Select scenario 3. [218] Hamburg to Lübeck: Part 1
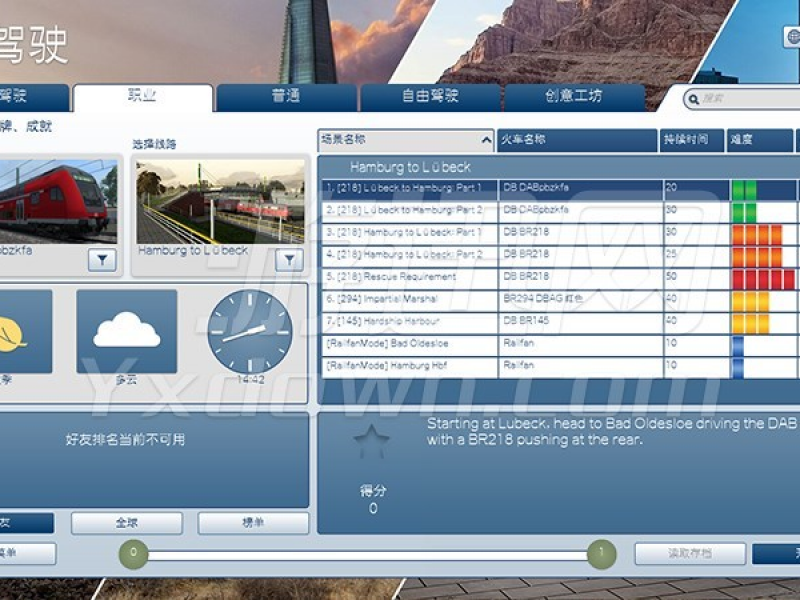Screen dimensions: 800x600 click(x=410, y=233)
